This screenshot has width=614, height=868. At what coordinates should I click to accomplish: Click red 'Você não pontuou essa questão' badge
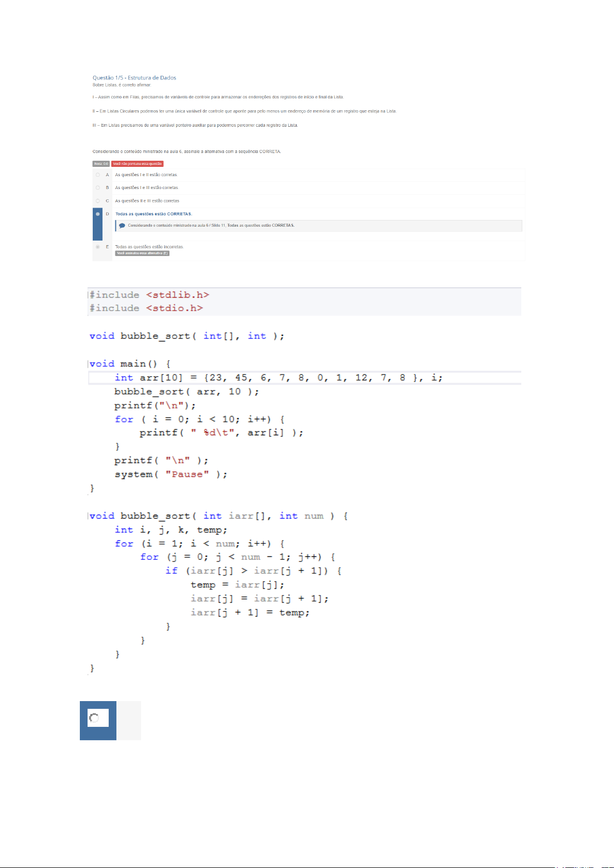pos(138,164)
